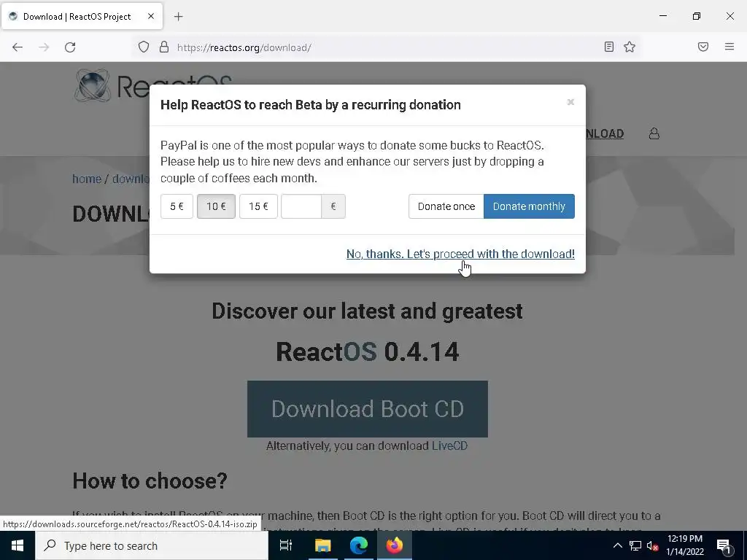
Task: Click the muted volume tray icon
Action: [x=653, y=545]
